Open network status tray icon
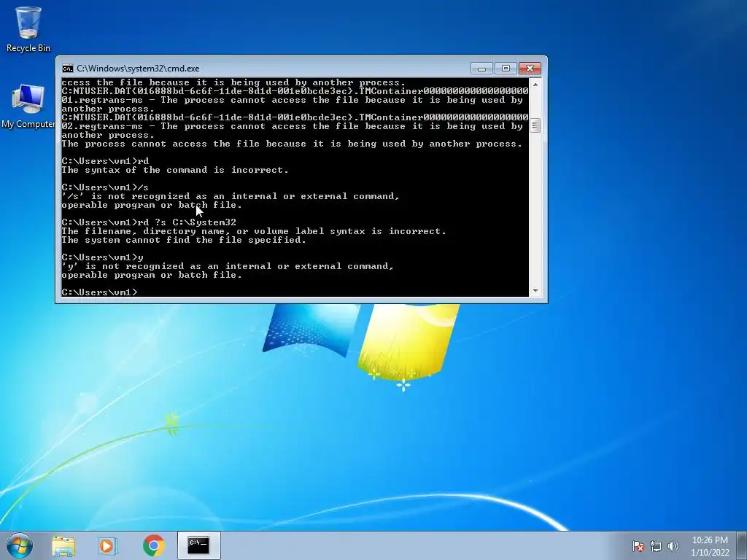Image resolution: width=747 pixels, height=560 pixels. [x=656, y=546]
